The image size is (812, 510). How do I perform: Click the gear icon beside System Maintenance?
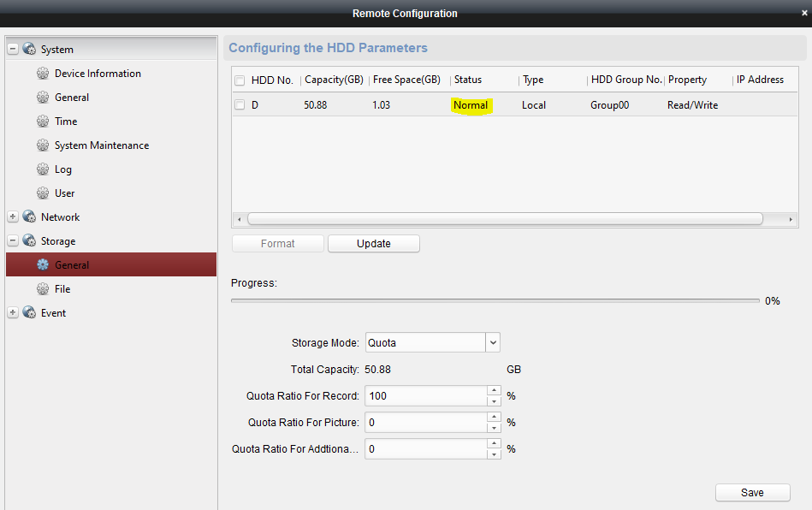[43, 145]
